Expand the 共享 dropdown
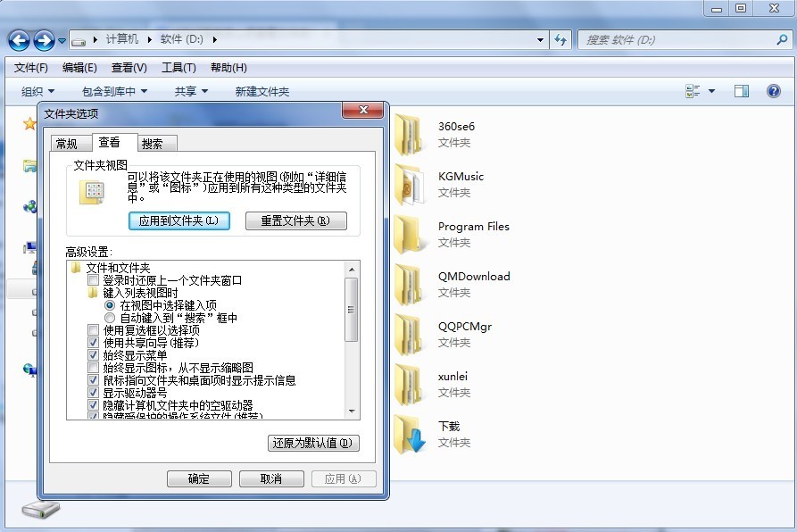 (191, 91)
